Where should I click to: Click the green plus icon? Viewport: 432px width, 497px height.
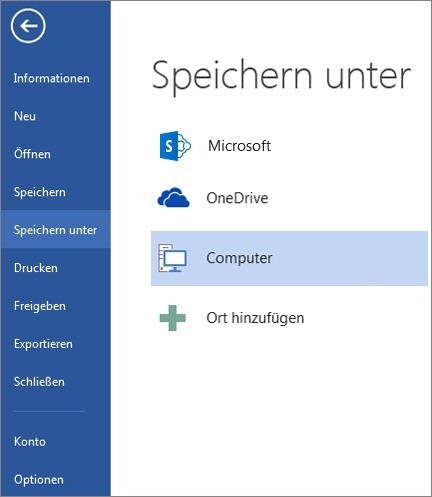click(172, 318)
